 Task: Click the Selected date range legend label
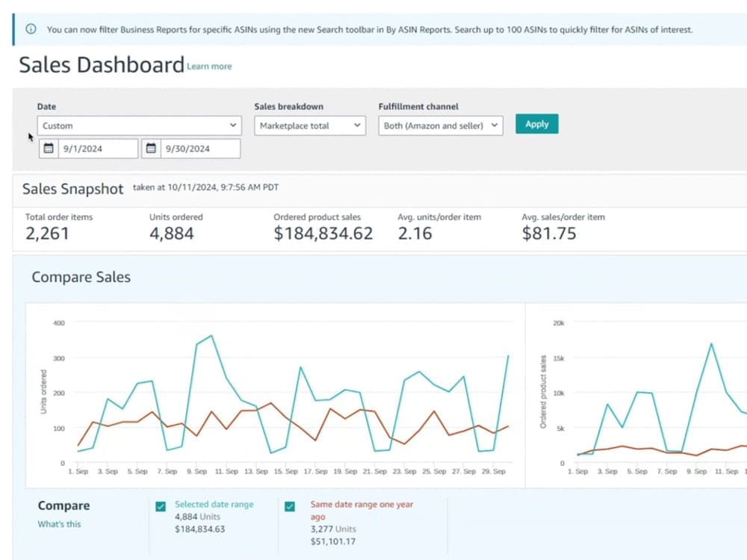coord(214,505)
